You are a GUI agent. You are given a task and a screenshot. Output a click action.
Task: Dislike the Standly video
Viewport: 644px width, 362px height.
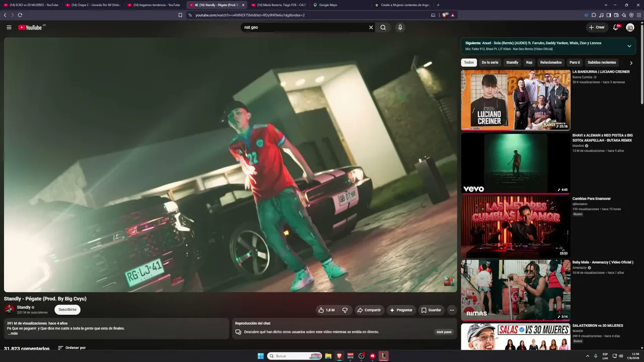coord(345,310)
